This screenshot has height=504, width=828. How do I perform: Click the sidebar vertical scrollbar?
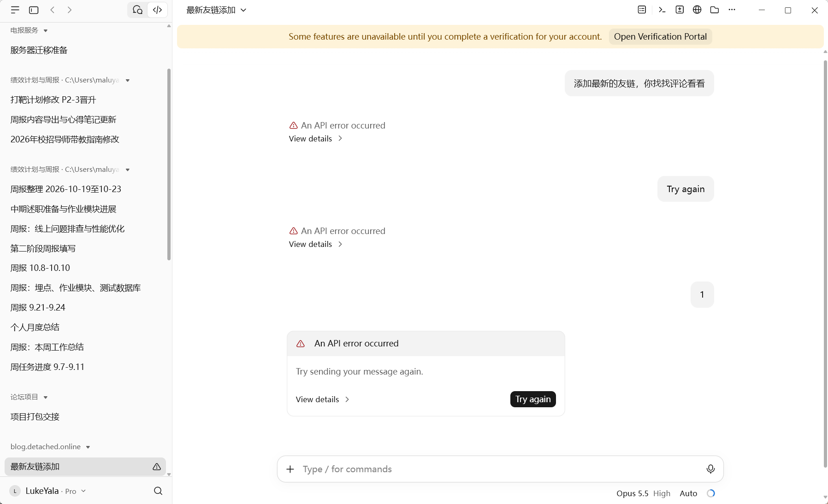coord(169,164)
